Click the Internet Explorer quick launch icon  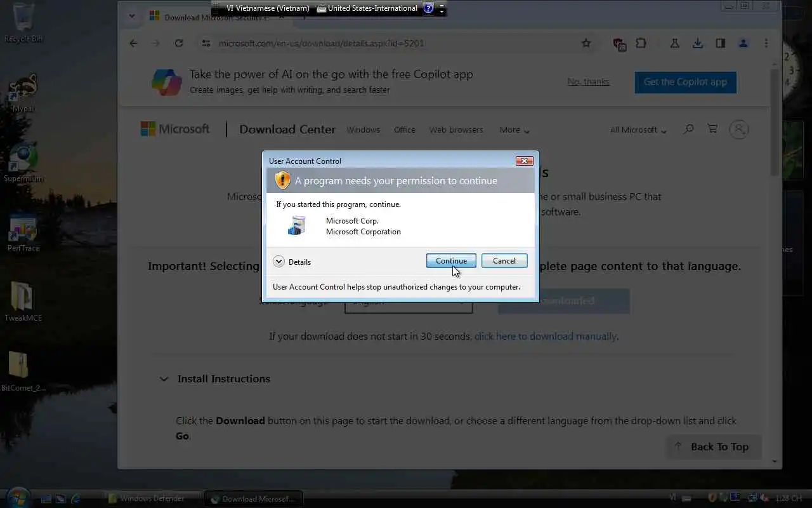(77, 498)
